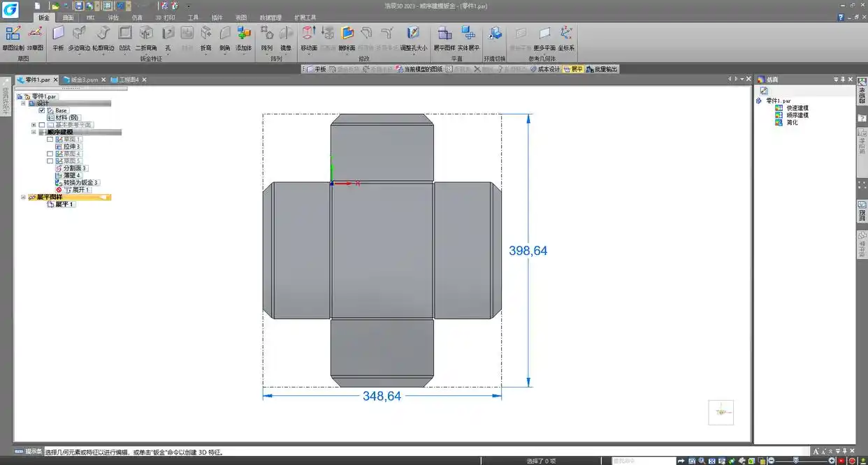
Task: Click the help question mark icon in title bar
Action: pos(840,17)
